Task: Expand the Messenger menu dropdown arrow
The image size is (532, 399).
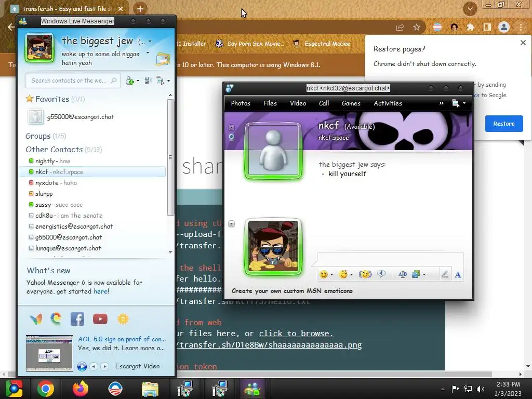Action: pos(169,81)
